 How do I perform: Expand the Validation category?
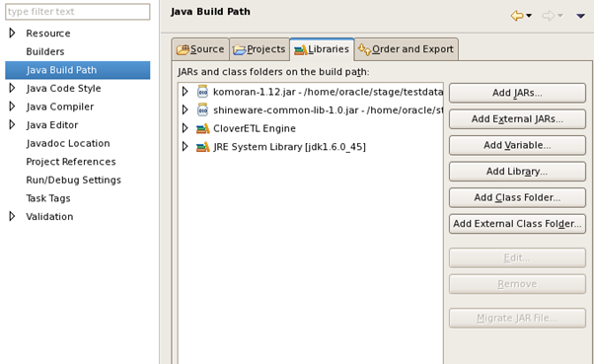coord(12,216)
